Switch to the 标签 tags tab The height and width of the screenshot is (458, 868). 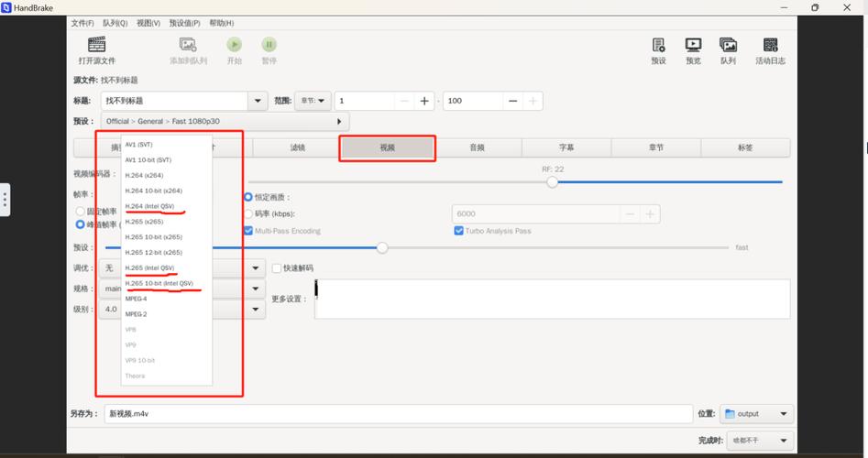(x=745, y=147)
